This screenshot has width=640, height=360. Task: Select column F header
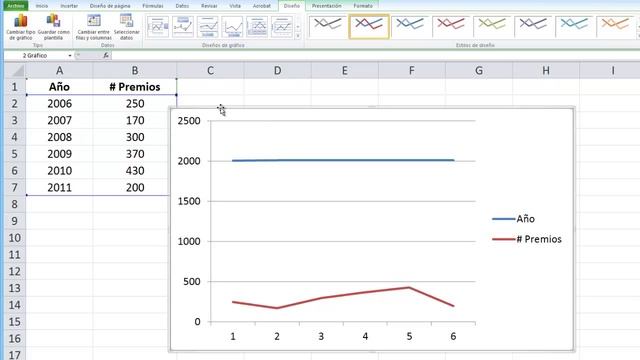(x=411, y=71)
